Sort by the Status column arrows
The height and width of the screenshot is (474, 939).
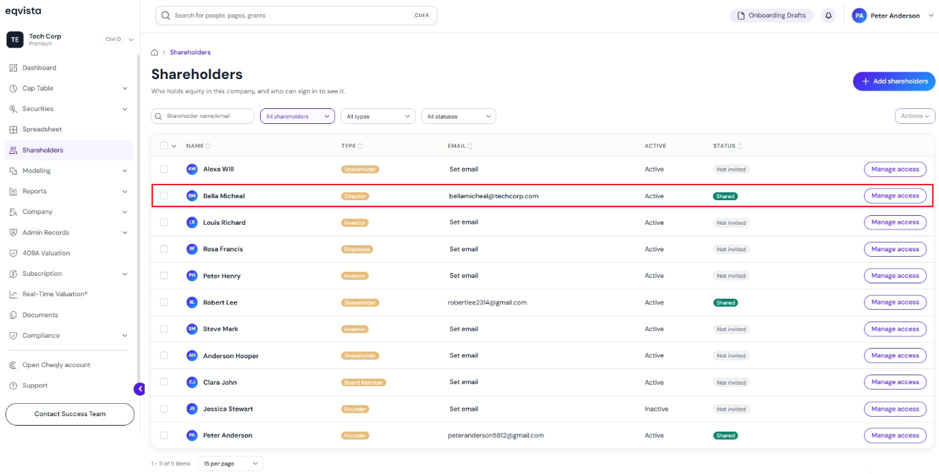[740, 146]
